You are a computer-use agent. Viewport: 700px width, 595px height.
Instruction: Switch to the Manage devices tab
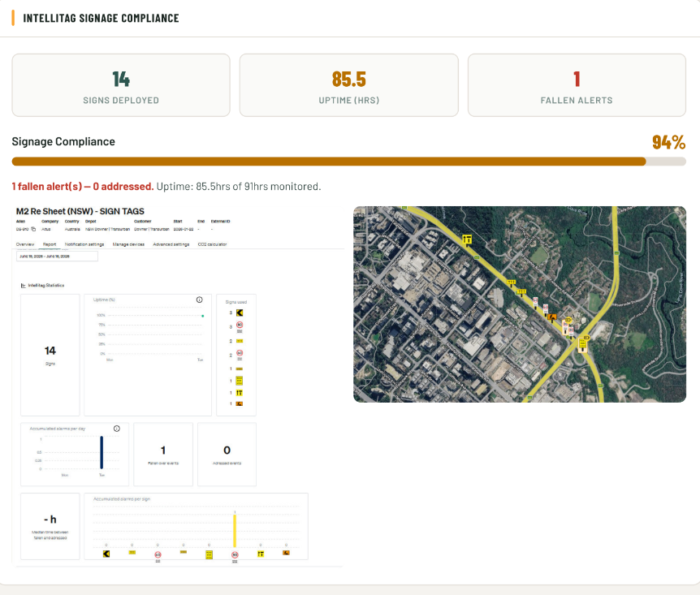128,244
